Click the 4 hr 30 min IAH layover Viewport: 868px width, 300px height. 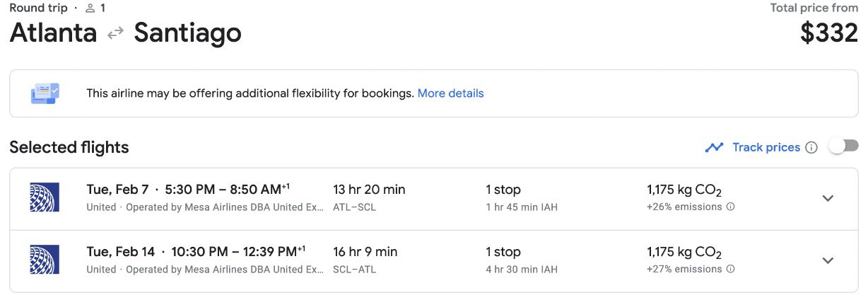(522, 269)
